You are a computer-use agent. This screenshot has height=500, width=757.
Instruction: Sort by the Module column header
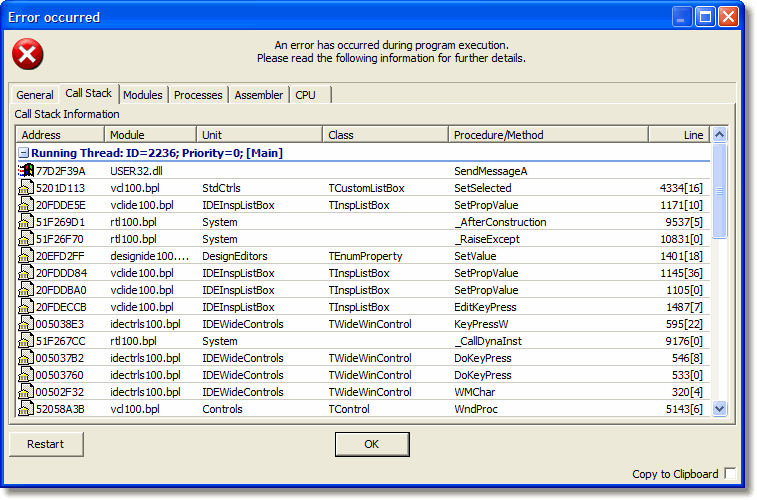point(150,135)
